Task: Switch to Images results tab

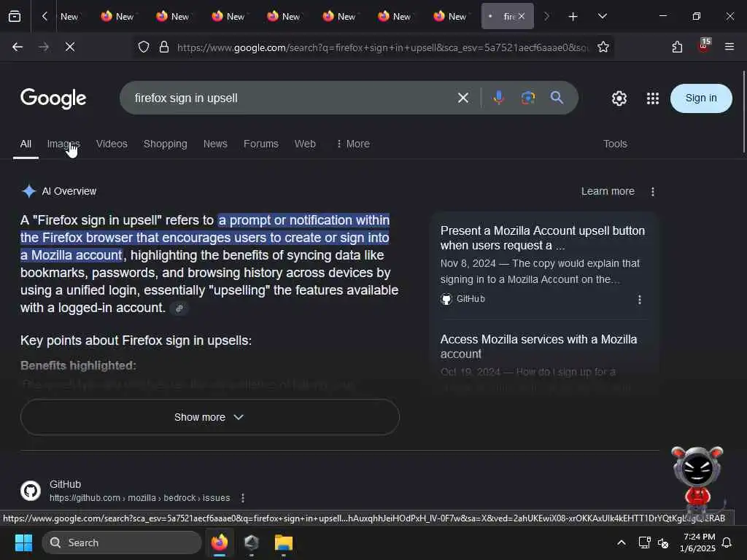Action: (x=63, y=144)
